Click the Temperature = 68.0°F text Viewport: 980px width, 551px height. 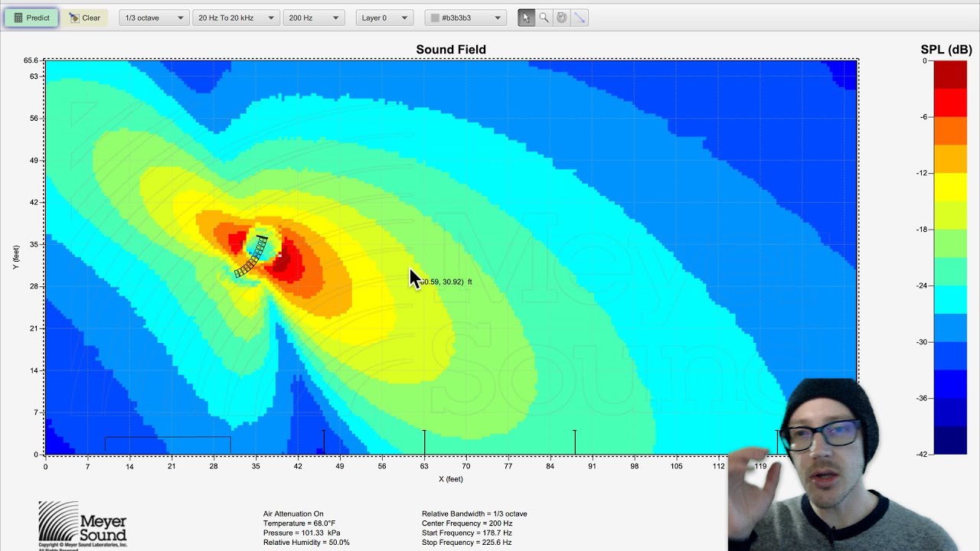point(299,523)
